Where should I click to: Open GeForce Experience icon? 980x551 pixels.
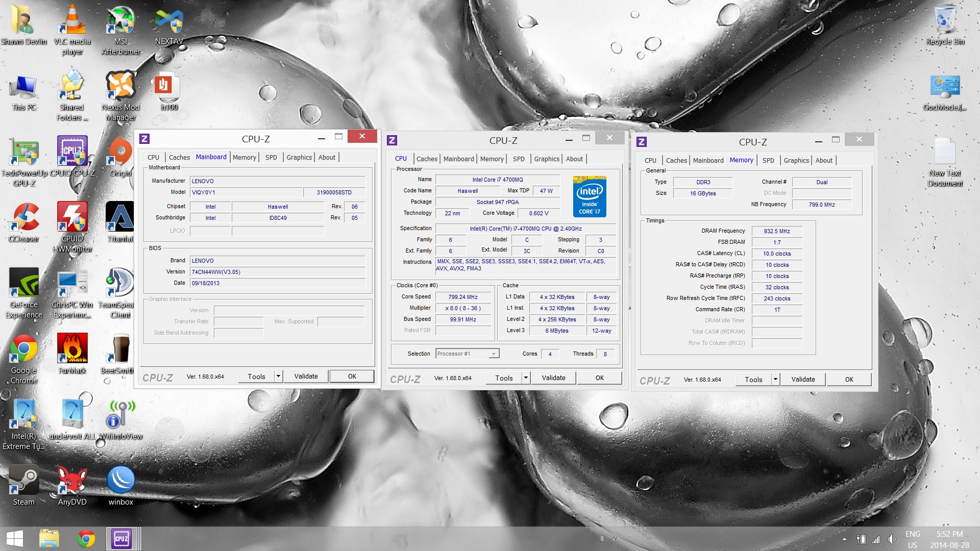24,293
